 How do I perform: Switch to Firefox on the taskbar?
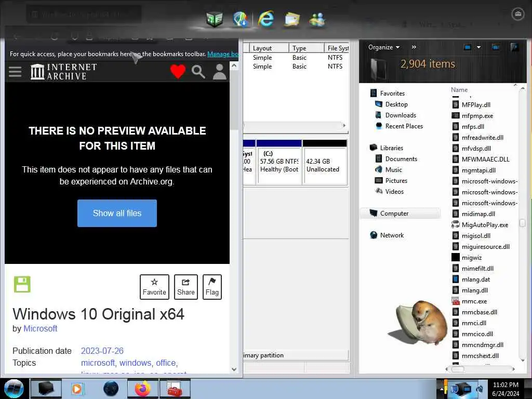click(143, 389)
